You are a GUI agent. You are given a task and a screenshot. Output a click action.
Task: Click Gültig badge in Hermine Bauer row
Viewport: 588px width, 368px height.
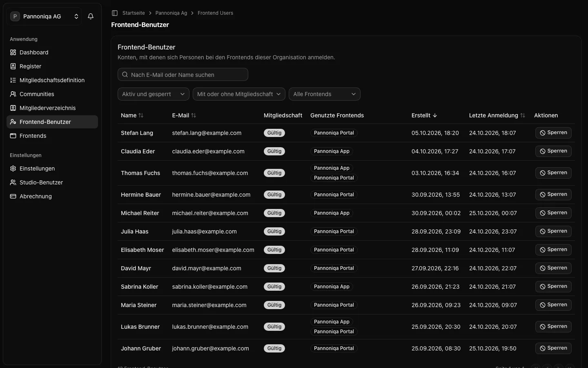point(274,195)
